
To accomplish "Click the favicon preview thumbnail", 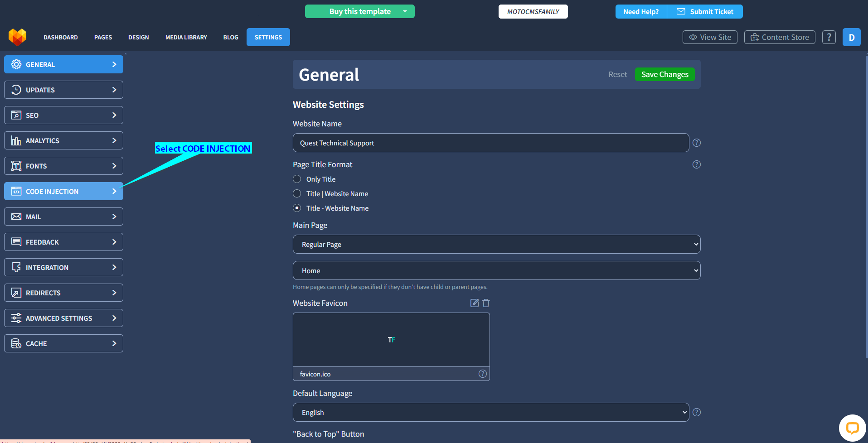I will tap(391, 340).
